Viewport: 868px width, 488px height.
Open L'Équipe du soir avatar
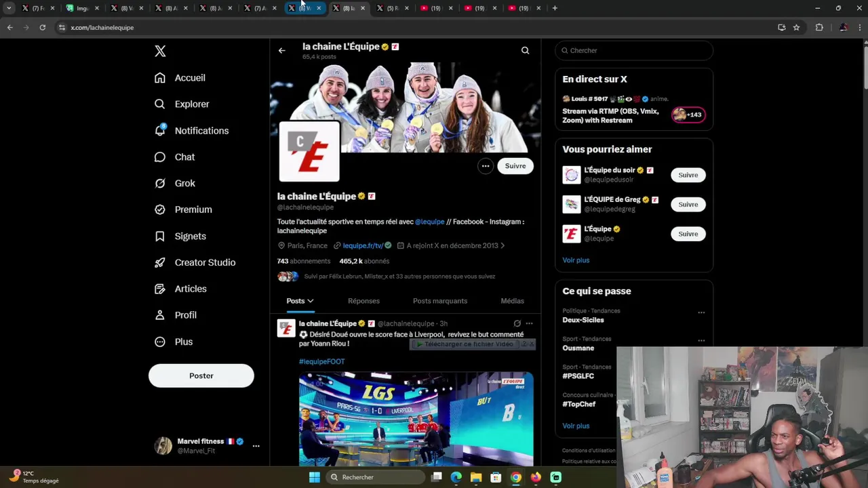572,175
